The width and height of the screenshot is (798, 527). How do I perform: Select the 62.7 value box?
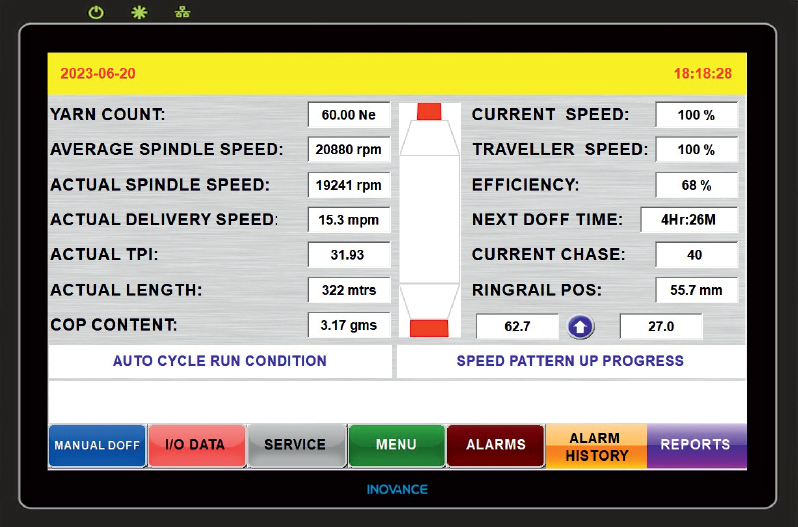(x=518, y=327)
